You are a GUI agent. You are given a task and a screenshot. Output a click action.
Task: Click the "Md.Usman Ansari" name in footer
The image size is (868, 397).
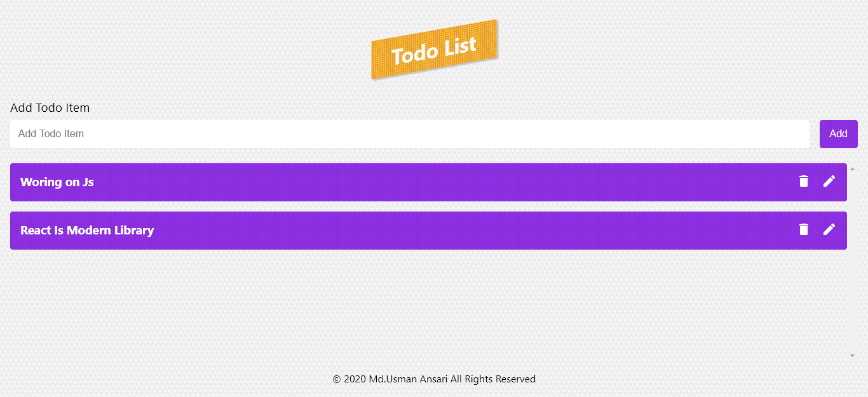408,379
